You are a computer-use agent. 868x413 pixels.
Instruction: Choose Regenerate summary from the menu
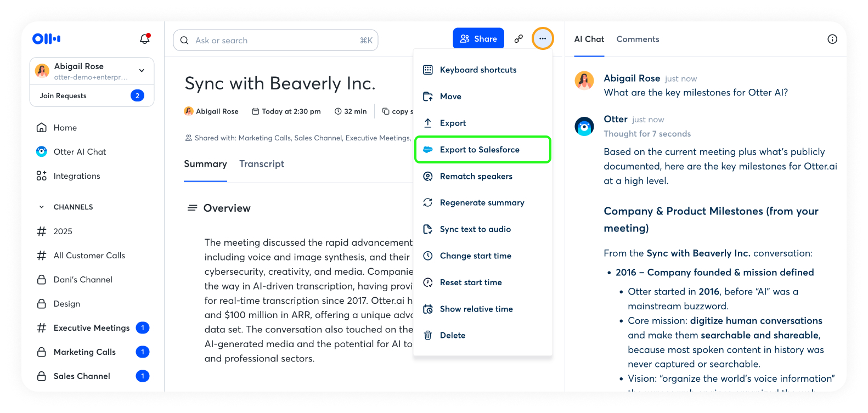[x=482, y=203]
